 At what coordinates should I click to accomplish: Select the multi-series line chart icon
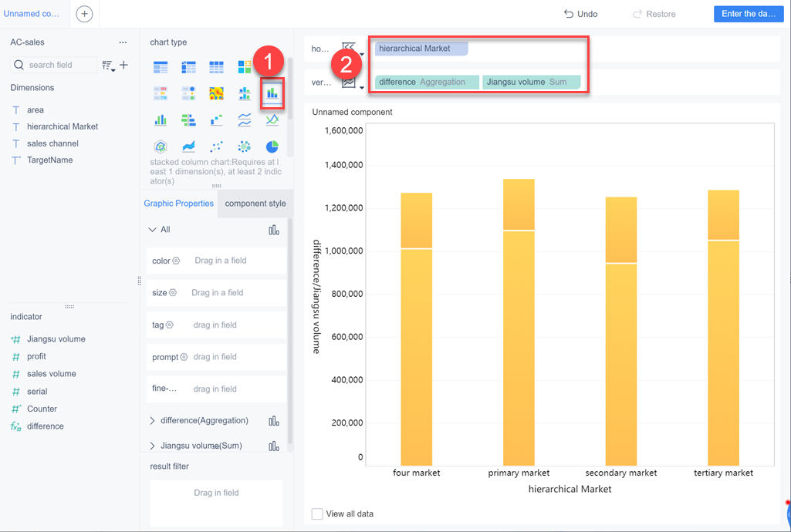272,120
